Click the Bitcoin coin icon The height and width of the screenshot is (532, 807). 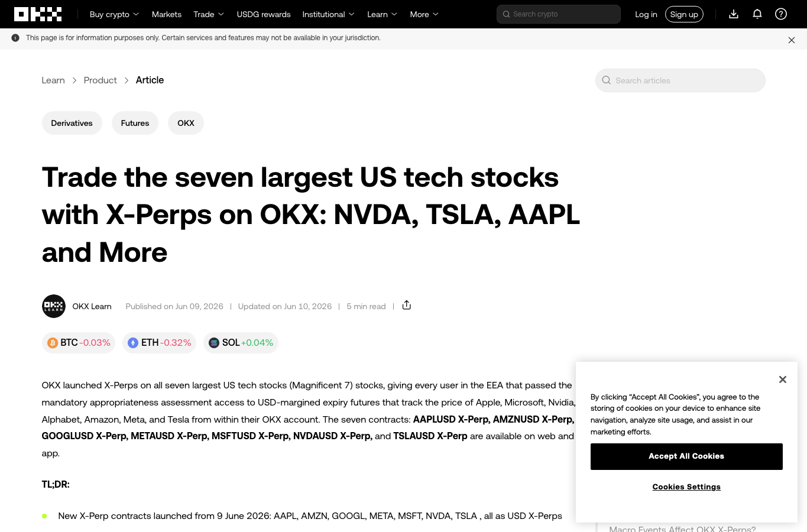(x=53, y=343)
